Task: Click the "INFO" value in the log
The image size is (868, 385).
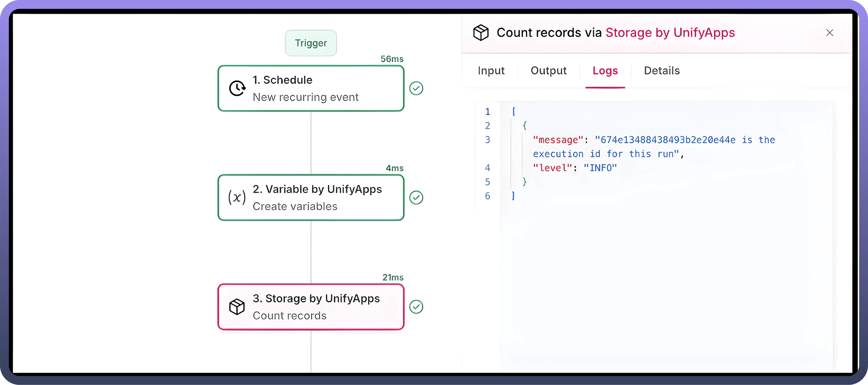Action: click(x=600, y=168)
